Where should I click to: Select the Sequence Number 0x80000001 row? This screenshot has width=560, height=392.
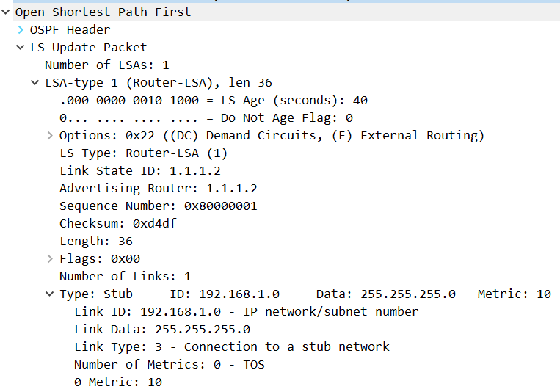coord(159,206)
